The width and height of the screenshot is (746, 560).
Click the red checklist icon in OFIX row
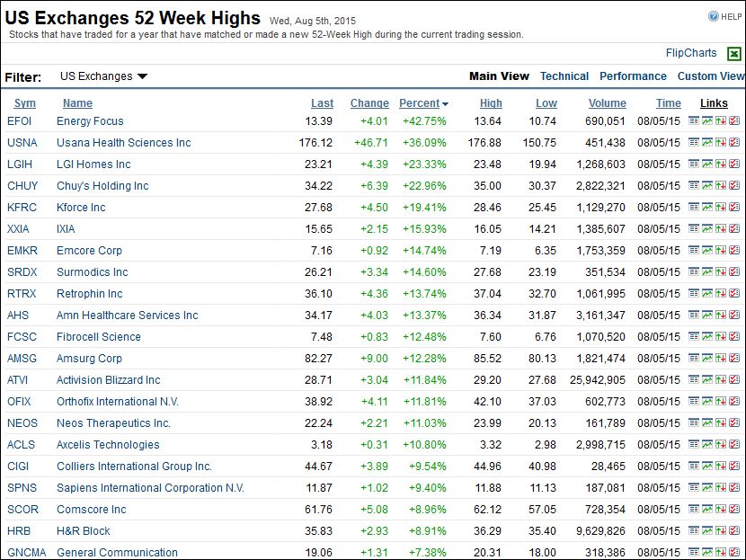[x=734, y=401]
